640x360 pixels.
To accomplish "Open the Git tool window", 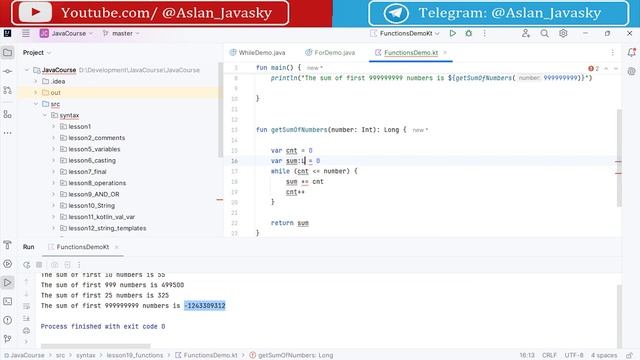I will [8, 338].
